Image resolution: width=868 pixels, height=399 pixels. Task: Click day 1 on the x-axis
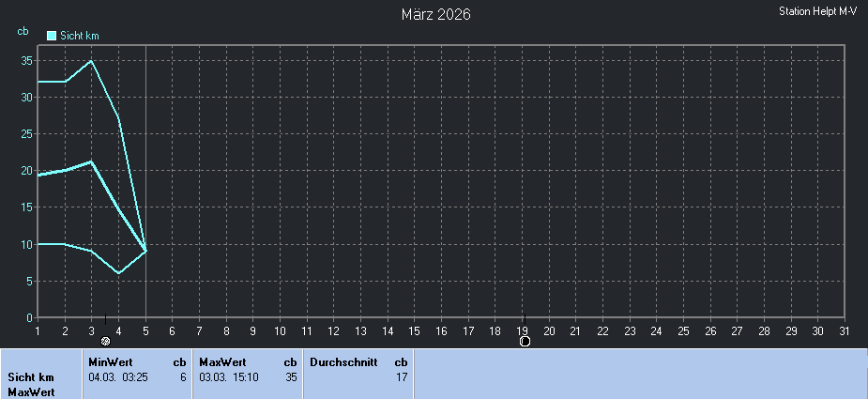coord(38,330)
